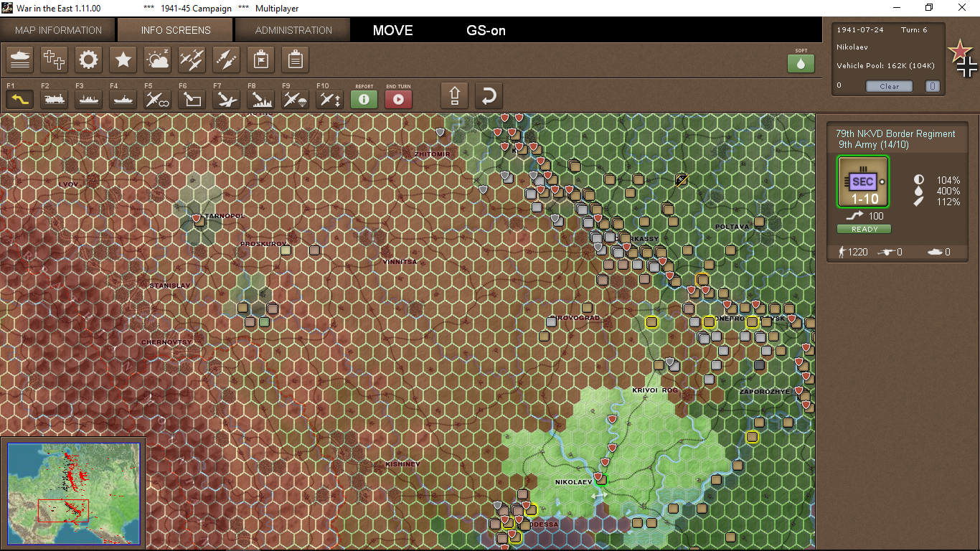Select F5 air recon mode icon
980x551 pixels.
tap(158, 99)
